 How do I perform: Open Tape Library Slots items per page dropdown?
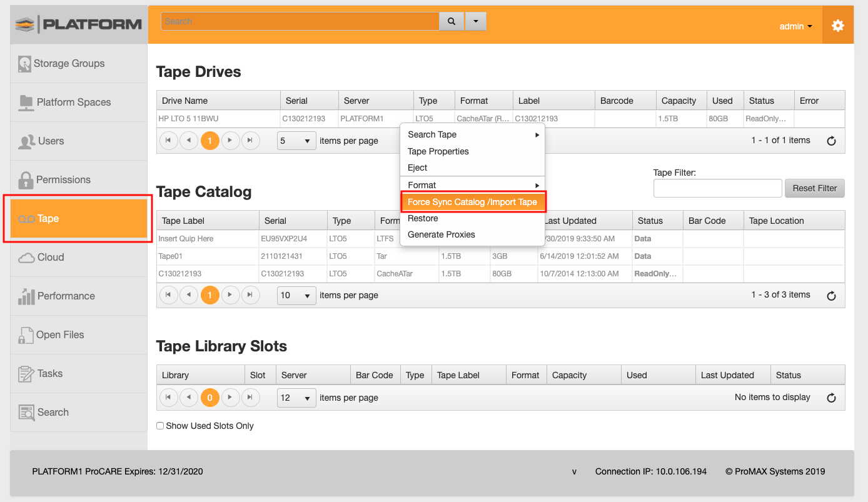tap(296, 398)
